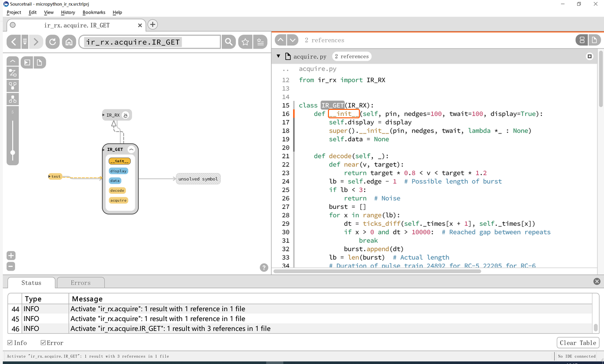
Task: Run the search with magnifier button
Action: click(x=229, y=42)
